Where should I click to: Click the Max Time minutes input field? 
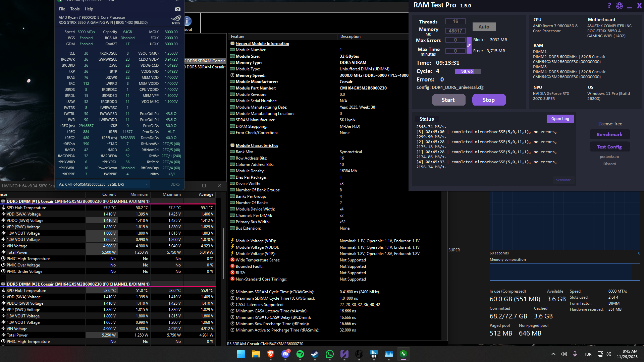[455, 51]
